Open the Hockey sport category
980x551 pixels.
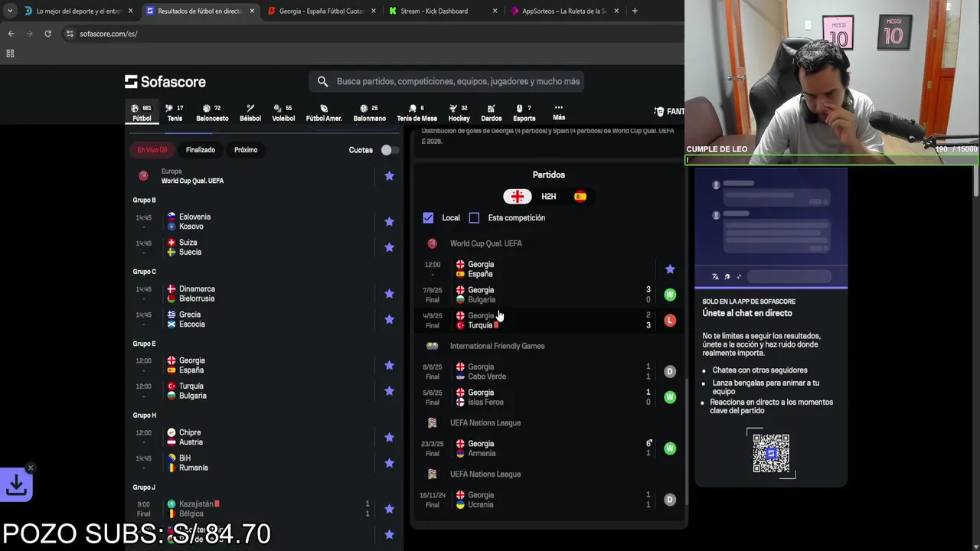point(459,112)
